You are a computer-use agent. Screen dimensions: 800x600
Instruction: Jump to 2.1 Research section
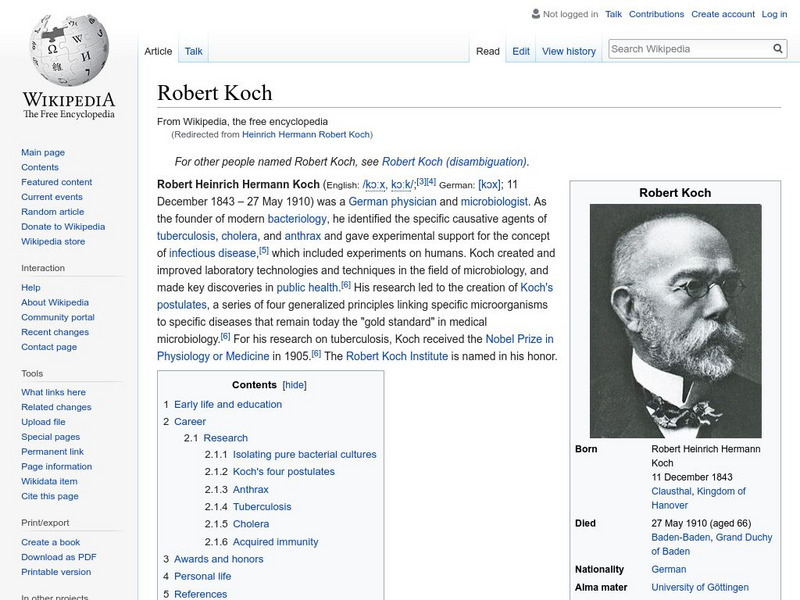click(225, 438)
